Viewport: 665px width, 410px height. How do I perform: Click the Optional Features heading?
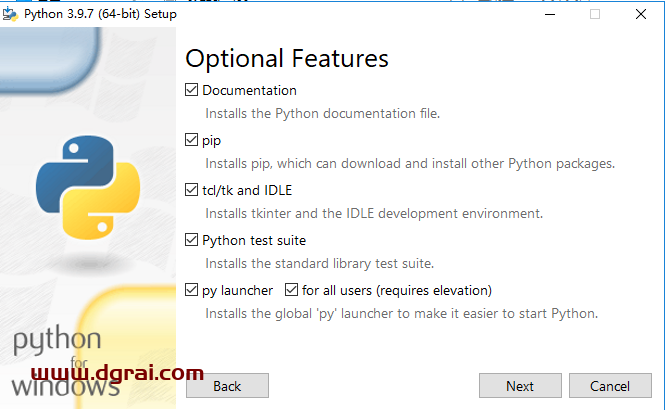287,59
